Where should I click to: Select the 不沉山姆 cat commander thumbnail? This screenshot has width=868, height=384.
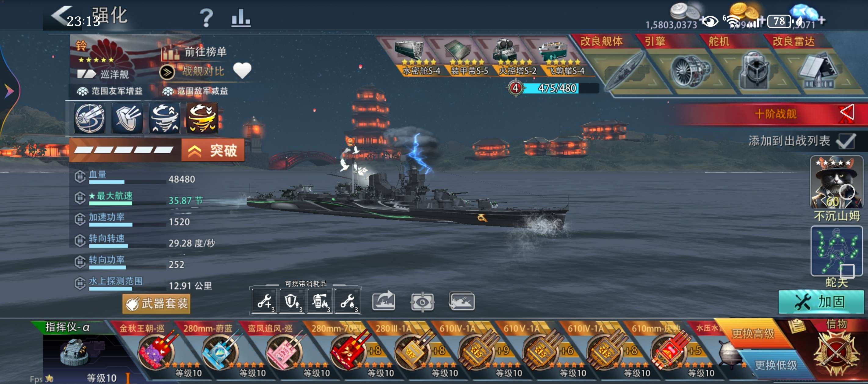click(836, 183)
